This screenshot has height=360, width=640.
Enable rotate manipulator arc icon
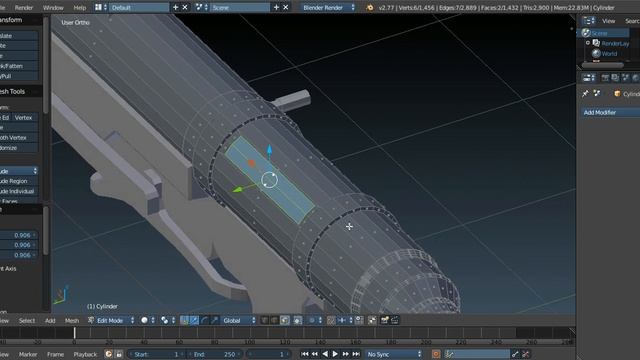click(204, 320)
